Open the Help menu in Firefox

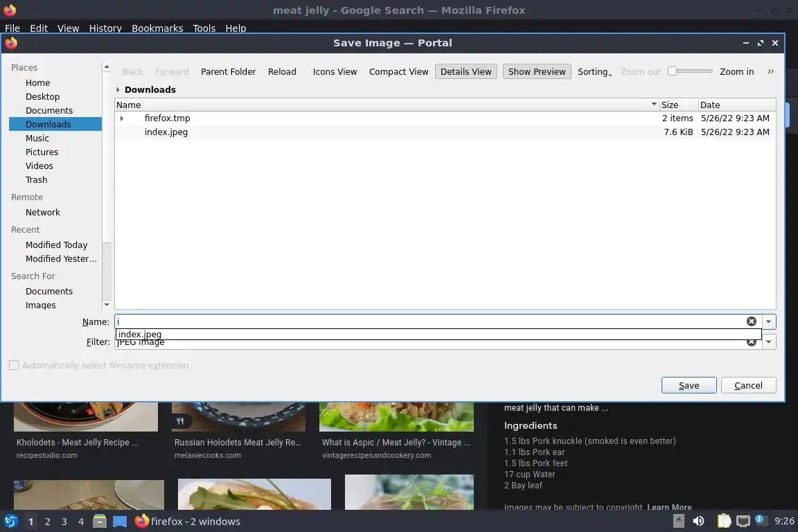point(236,28)
